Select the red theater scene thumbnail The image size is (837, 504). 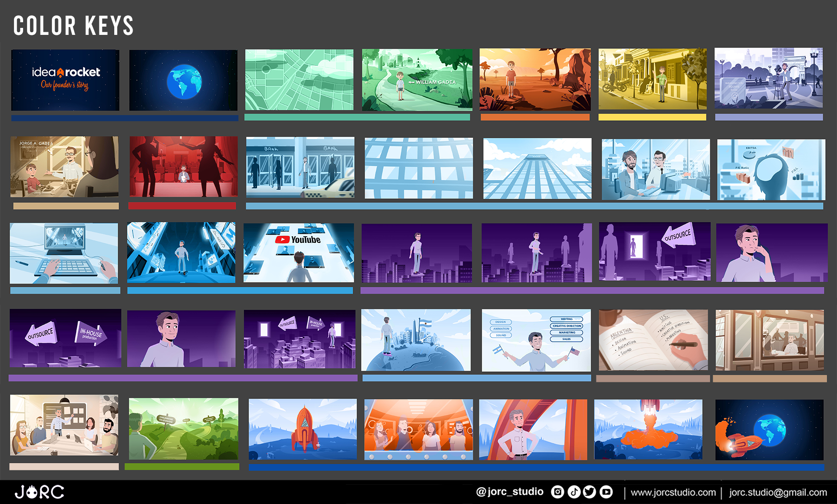tap(183, 167)
